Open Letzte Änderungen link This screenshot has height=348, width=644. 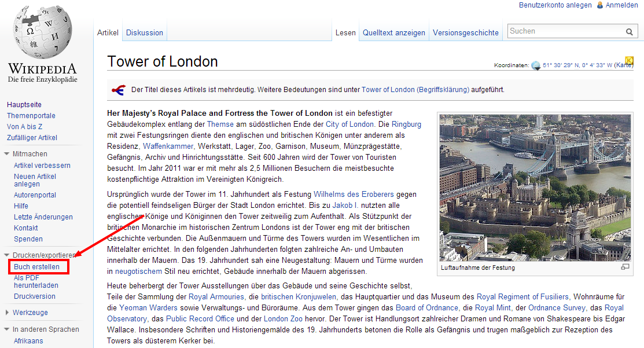(x=43, y=217)
